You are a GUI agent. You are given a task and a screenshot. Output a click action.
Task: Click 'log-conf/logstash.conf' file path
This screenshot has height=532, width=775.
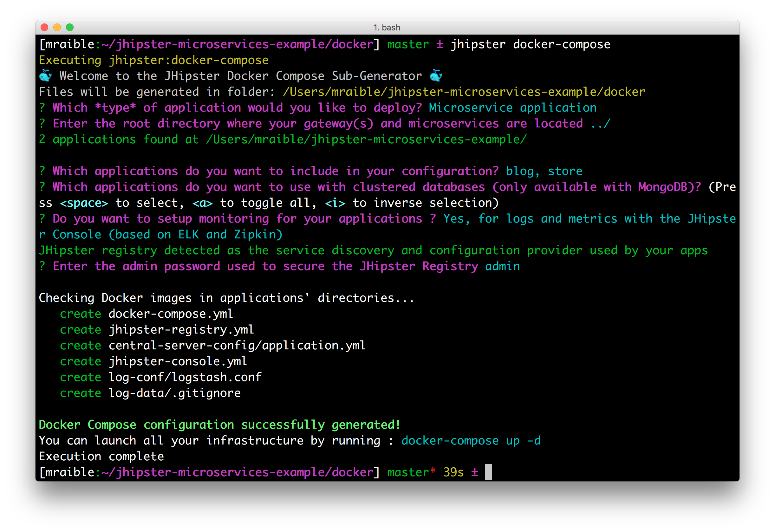click(185, 377)
